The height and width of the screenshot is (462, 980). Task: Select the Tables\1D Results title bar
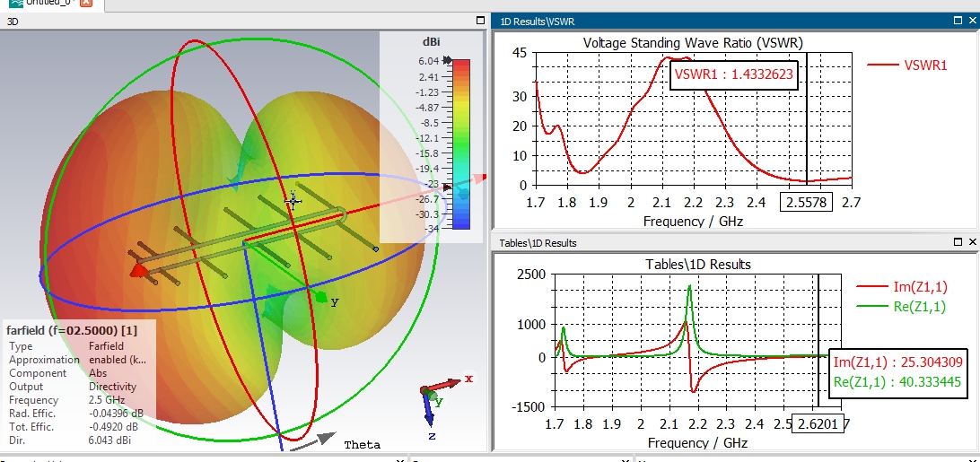coord(736,242)
